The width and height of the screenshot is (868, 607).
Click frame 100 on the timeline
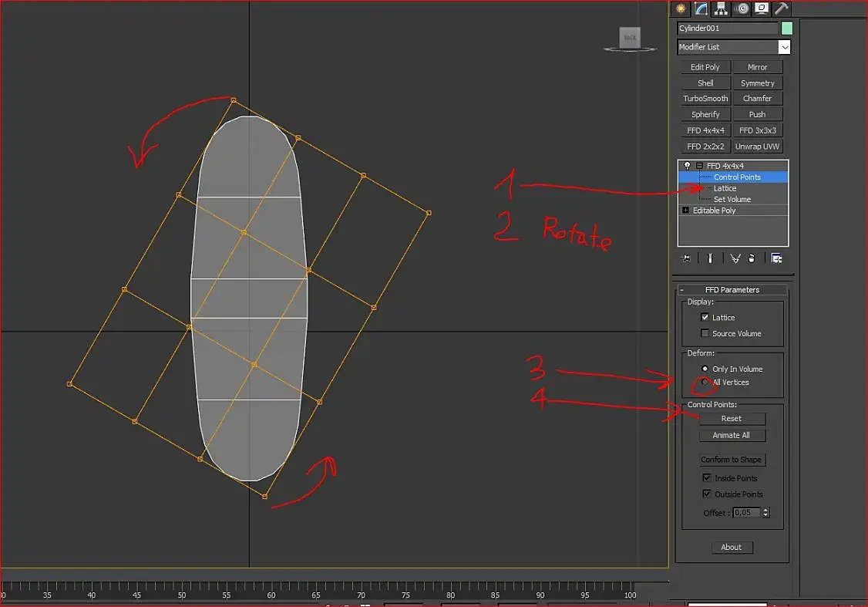pos(630,595)
